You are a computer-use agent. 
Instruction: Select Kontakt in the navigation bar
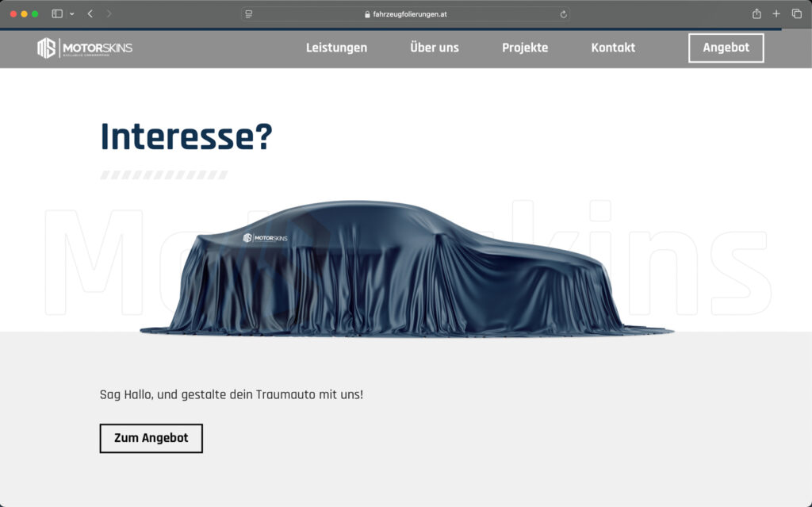(612, 48)
